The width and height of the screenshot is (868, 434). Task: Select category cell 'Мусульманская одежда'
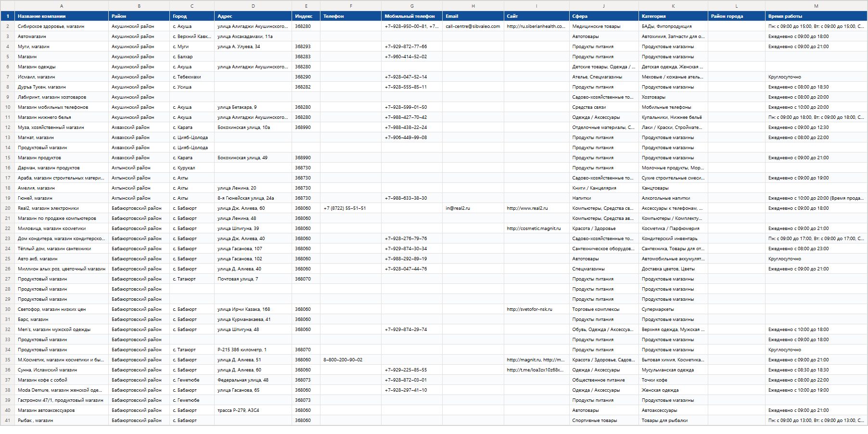point(673,370)
